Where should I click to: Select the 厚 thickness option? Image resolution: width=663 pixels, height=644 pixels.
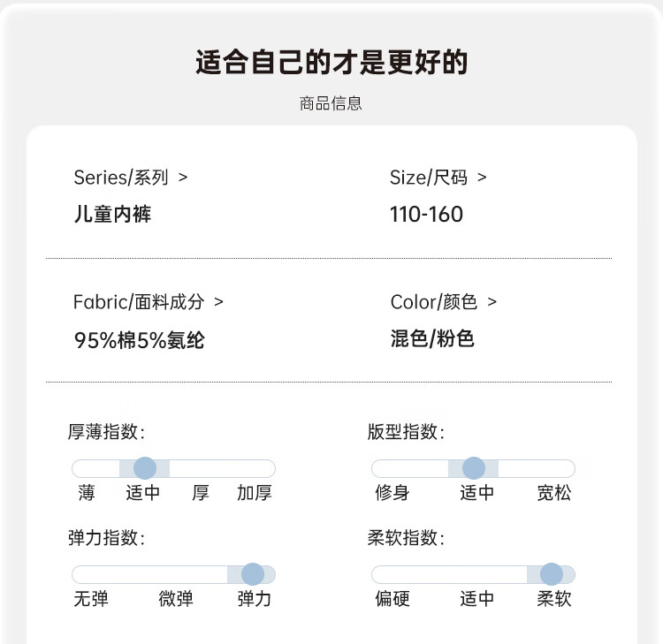pos(201,493)
